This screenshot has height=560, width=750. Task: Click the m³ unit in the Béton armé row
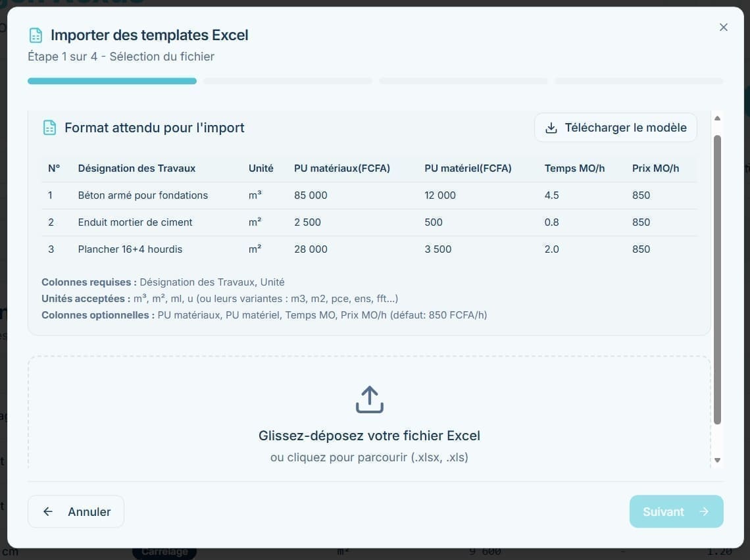255,195
